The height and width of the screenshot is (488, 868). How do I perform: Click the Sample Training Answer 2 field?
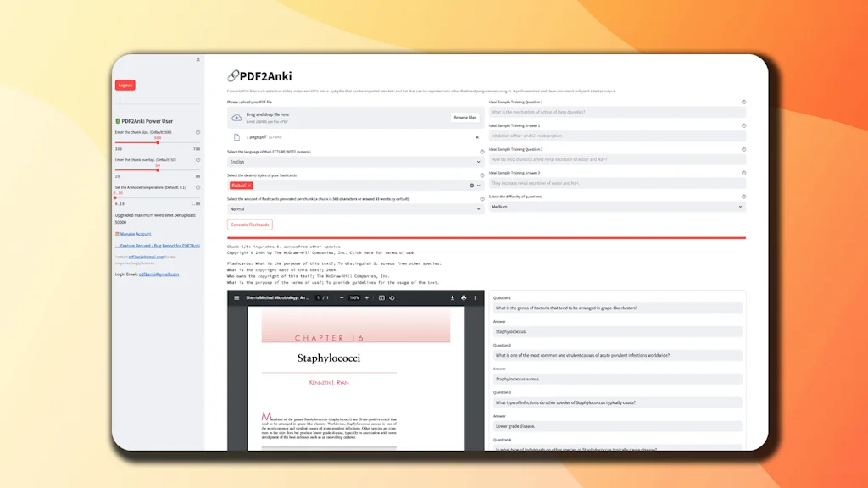[x=617, y=183]
